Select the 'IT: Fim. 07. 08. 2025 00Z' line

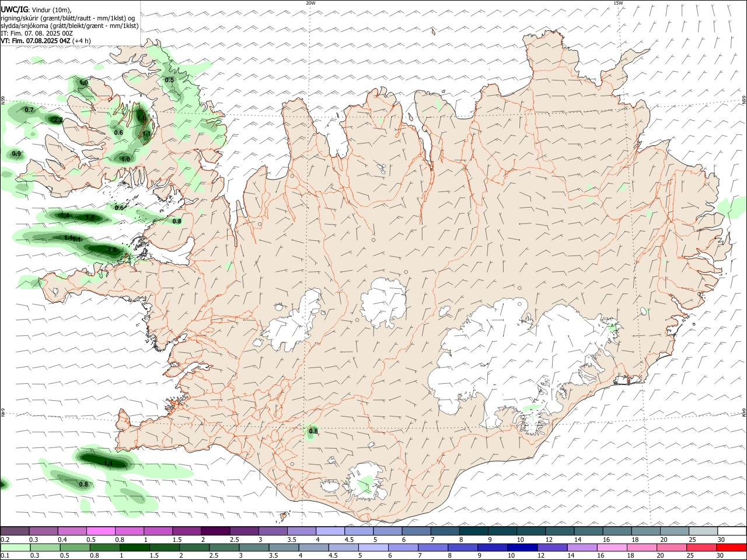[x=37, y=33]
